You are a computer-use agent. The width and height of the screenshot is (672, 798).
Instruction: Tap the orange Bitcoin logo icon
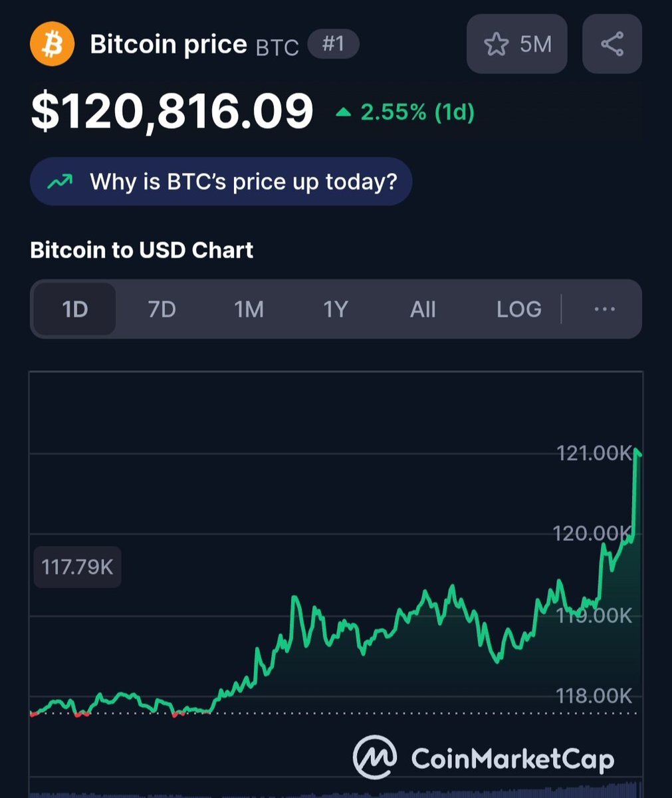(x=53, y=45)
